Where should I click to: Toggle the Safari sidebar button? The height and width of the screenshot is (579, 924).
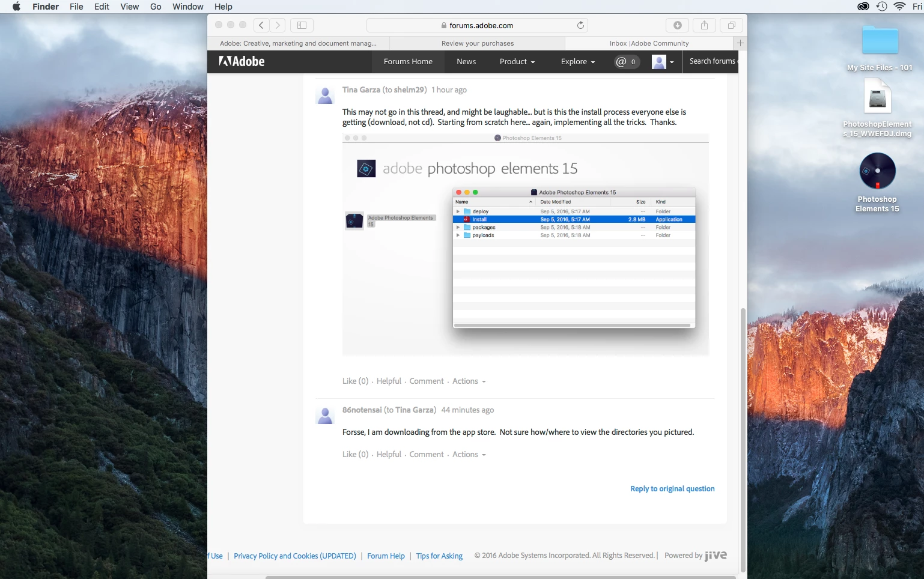tap(302, 25)
